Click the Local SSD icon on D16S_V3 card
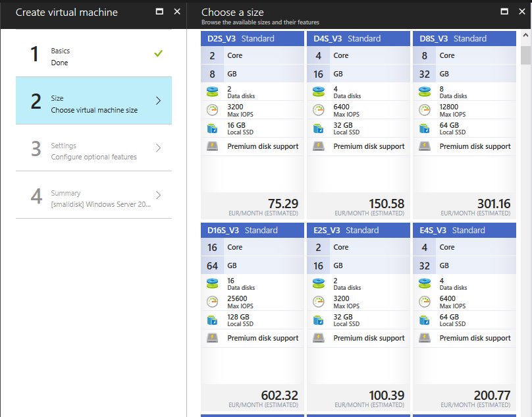The width and height of the screenshot is (532, 417). tap(213, 320)
